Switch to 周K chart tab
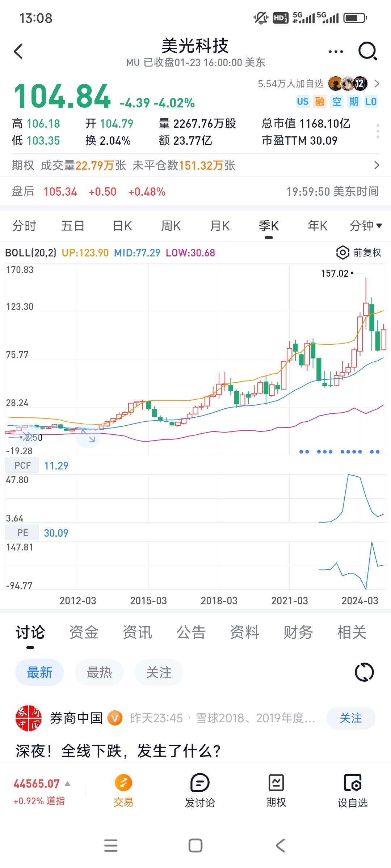Viewport: 391px width, 868px height. [171, 226]
